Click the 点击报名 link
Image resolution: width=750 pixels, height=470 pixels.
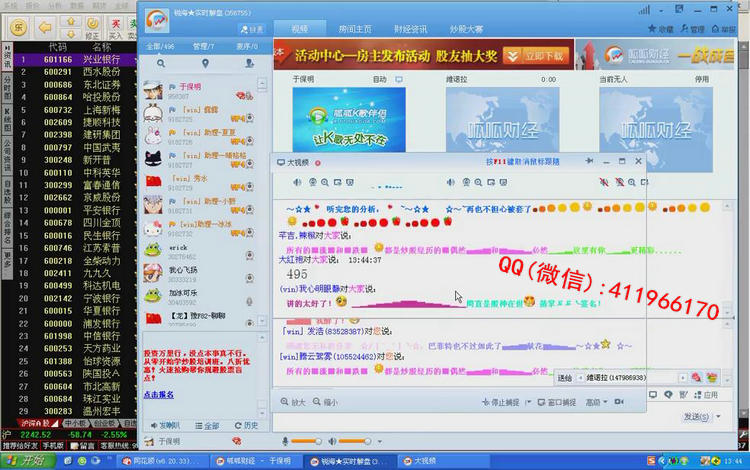pos(159,394)
